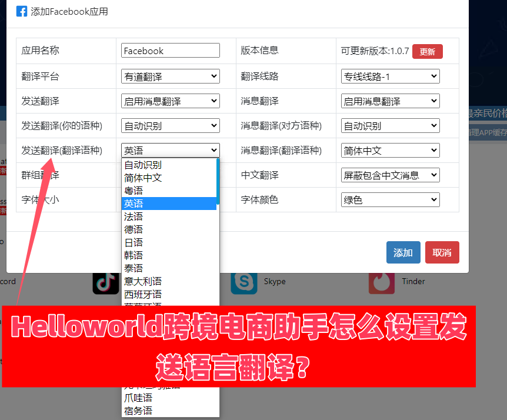Click the Facebook logo in dialog header
The width and height of the screenshot is (507, 420).
(x=22, y=11)
